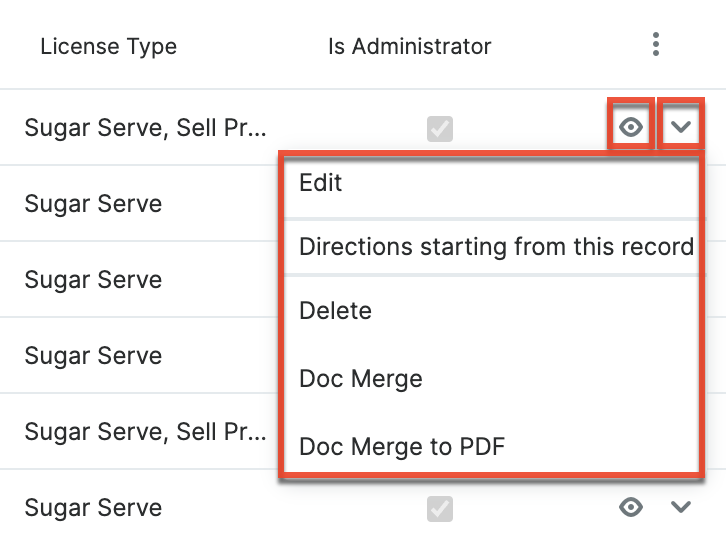Sort by the Is Administrator column header
726x540 pixels.
pyautogui.click(x=410, y=46)
